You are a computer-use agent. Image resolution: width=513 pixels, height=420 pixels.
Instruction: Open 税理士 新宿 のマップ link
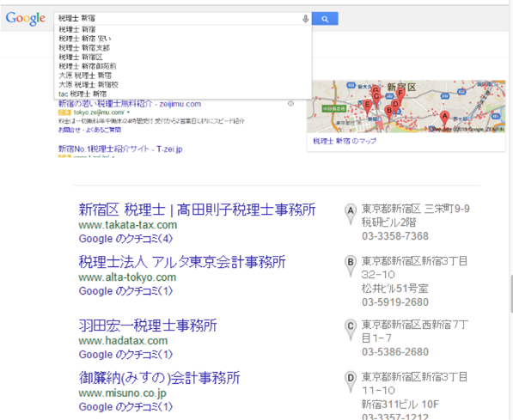345,141
